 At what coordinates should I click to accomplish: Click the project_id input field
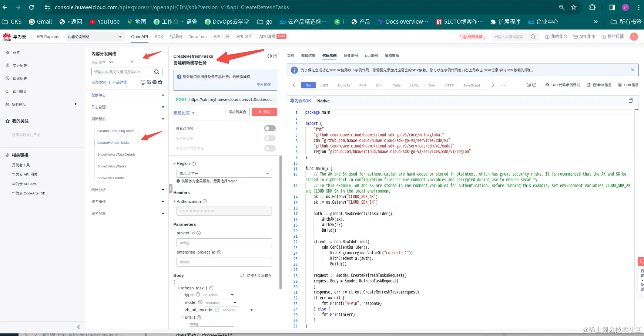coord(224,243)
